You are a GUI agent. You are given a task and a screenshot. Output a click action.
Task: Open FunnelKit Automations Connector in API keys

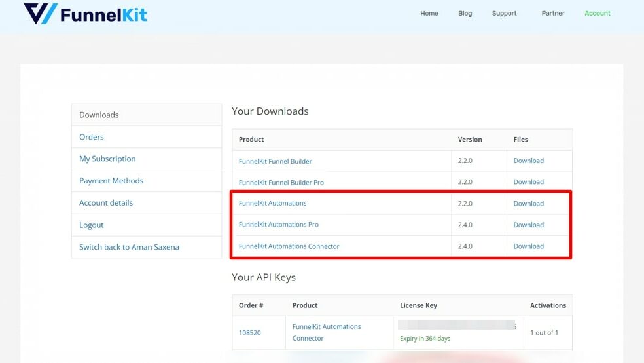click(327, 332)
